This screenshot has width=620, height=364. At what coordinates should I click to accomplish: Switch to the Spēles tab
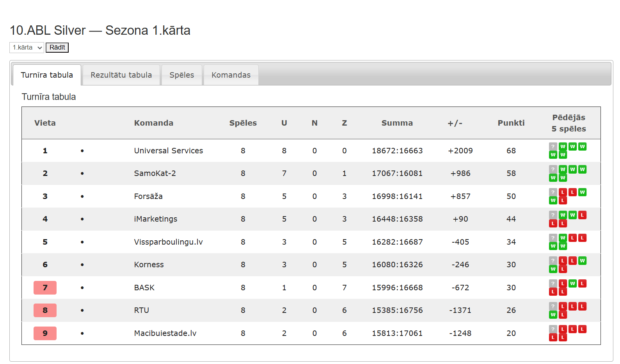[x=182, y=75]
